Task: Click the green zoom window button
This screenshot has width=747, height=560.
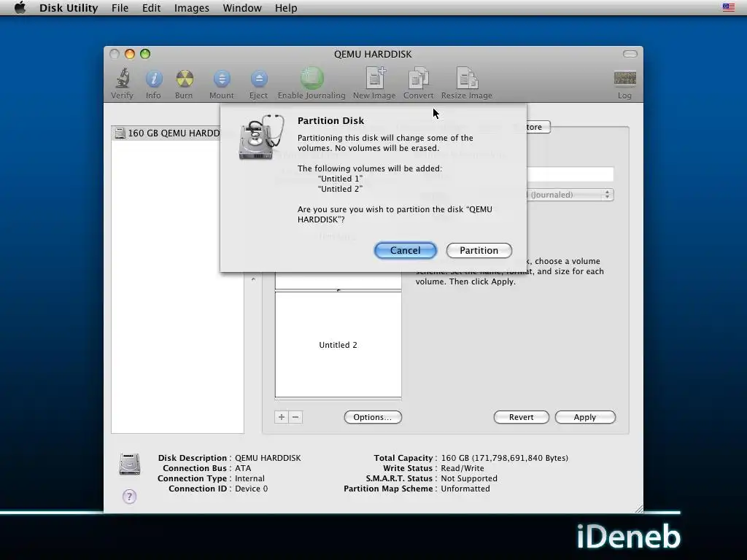Action: coord(145,54)
